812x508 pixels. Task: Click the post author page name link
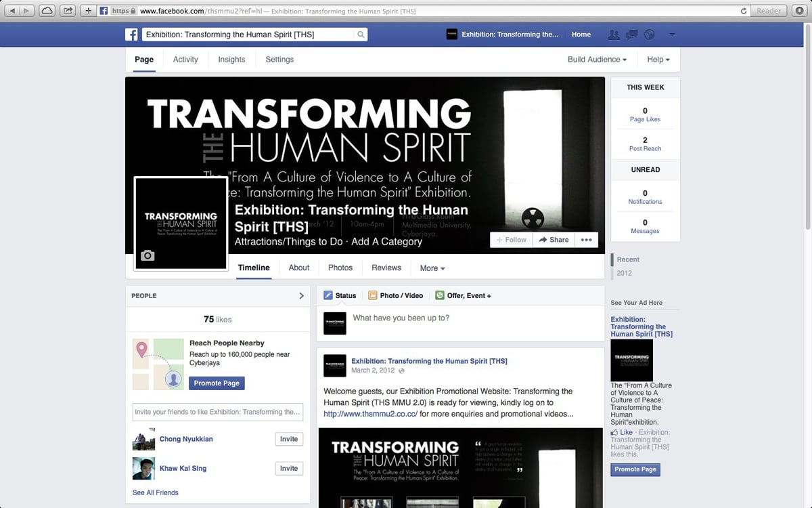(x=429, y=361)
